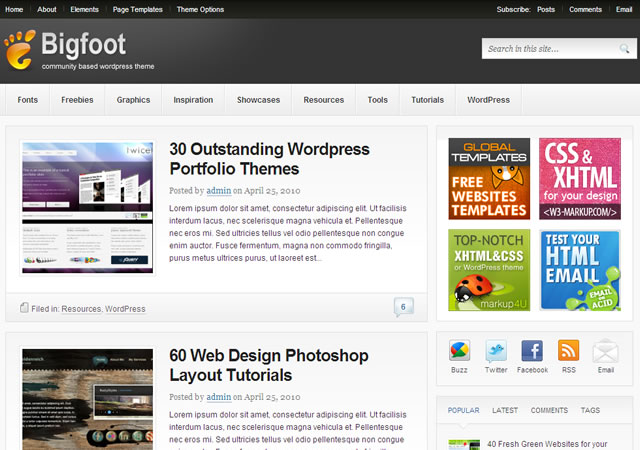Open the Inspiration category

tap(193, 100)
